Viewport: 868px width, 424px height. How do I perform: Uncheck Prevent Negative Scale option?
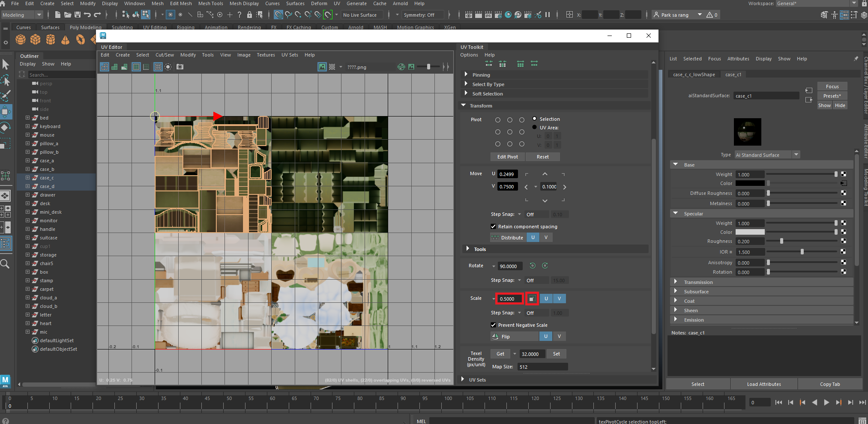coord(493,325)
